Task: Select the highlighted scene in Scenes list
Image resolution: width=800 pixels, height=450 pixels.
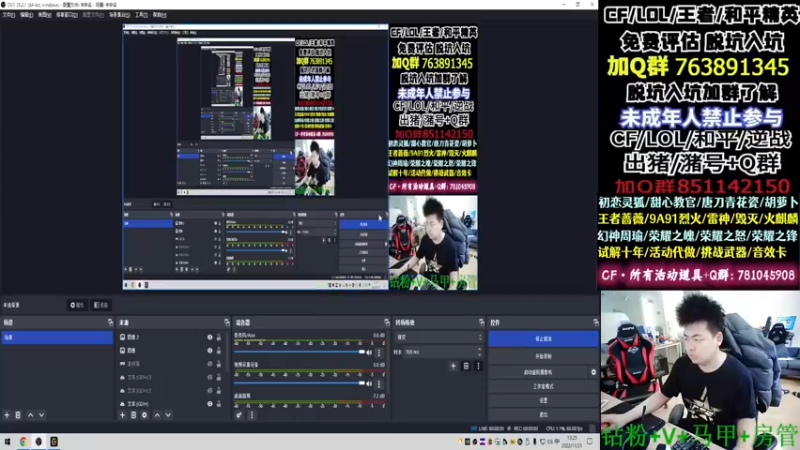Action: (57, 337)
